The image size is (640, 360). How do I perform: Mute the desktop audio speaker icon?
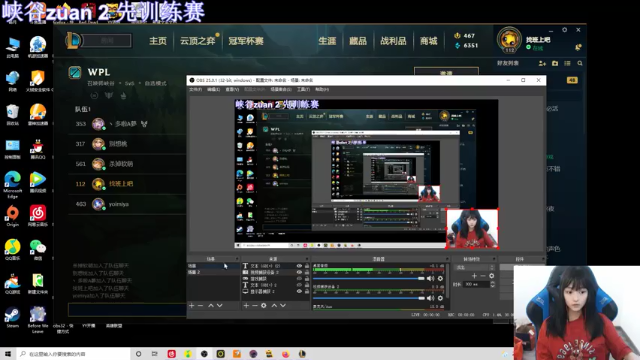(x=430, y=278)
